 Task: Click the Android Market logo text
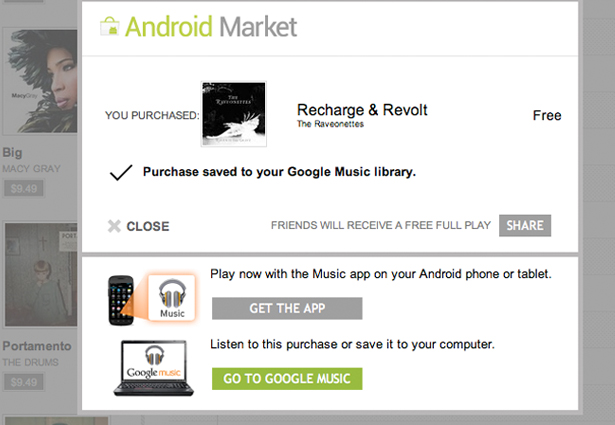[211, 27]
